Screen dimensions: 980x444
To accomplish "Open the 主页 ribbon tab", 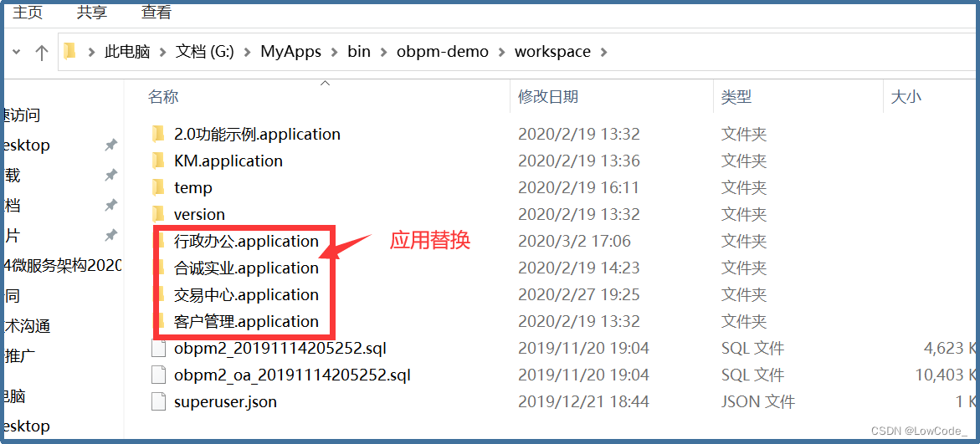I will coord(28,11).
